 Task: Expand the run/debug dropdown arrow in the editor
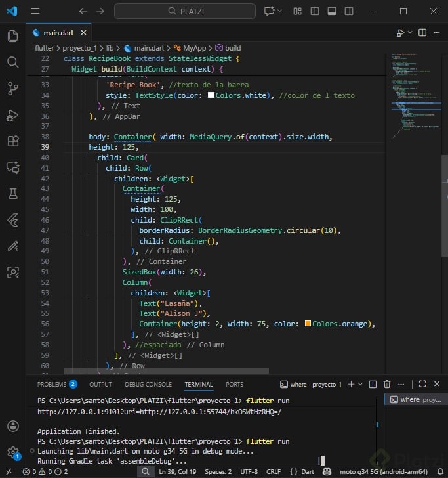pyautogui.click(x=409, y=33)
